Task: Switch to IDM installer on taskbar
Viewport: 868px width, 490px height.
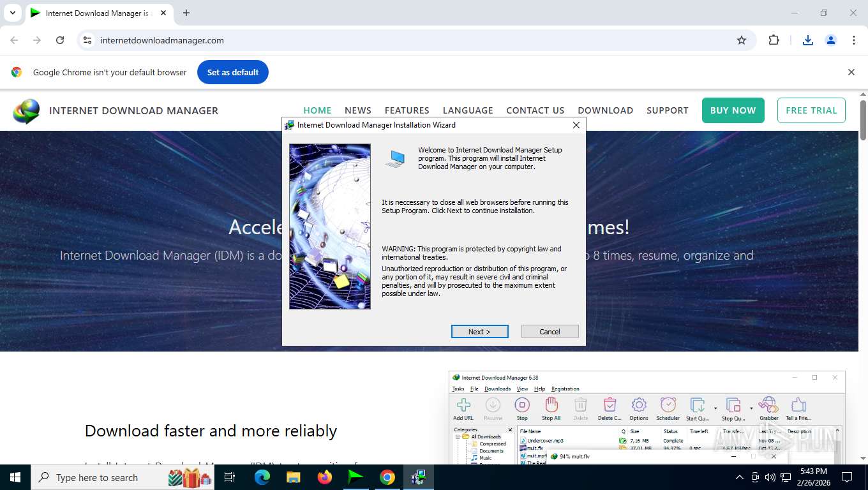Action: [x=419, y=477]
